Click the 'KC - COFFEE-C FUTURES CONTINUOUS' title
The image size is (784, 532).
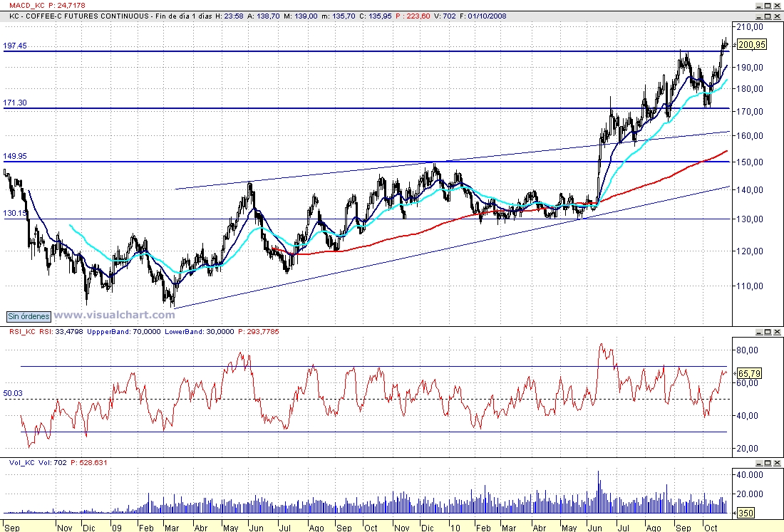(79, 16)
